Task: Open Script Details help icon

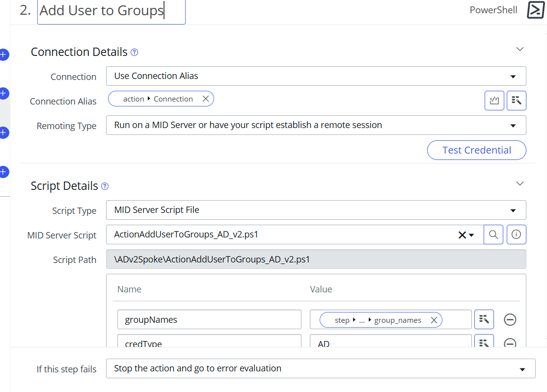Action: coord(105,186)
